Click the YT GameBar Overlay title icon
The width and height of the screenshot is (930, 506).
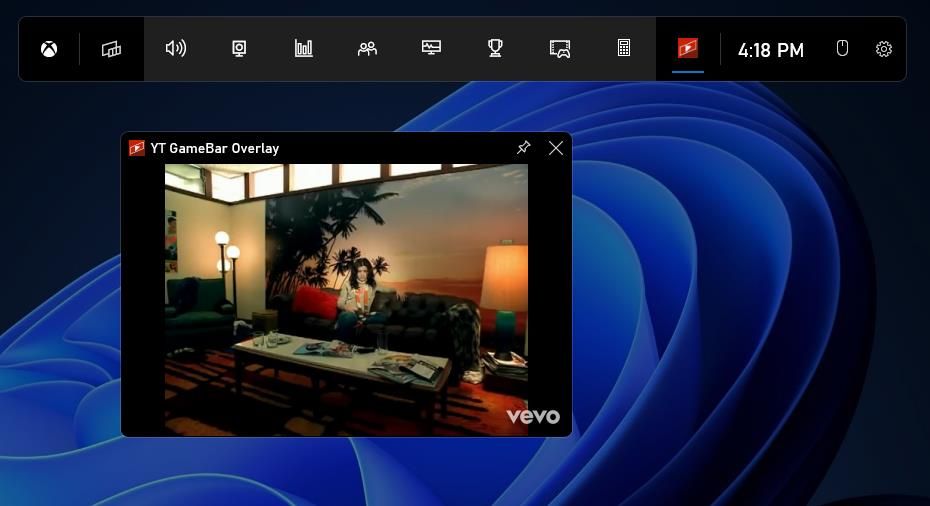(x=137, y=148)
